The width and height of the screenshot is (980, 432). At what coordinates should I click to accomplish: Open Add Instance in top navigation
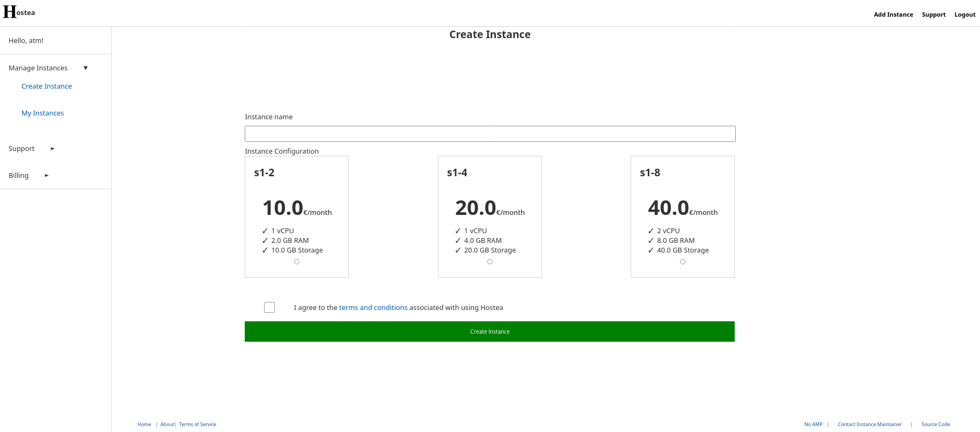(893, 15)
